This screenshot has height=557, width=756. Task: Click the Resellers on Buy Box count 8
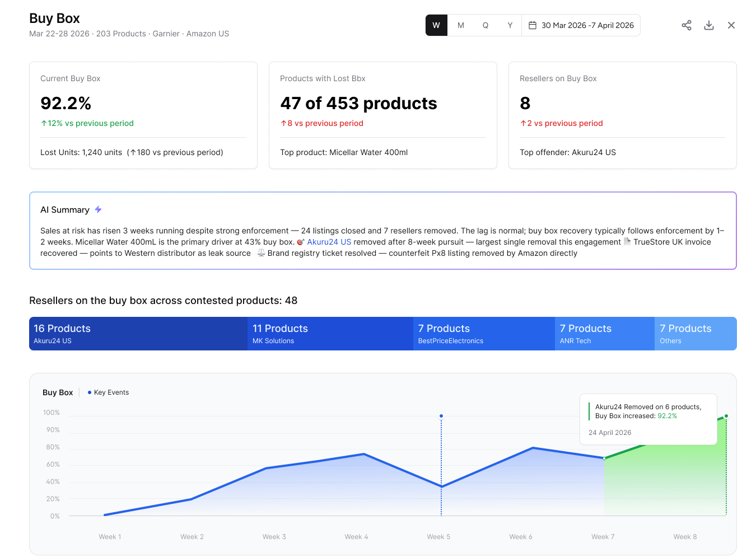(x=525, y=104)
